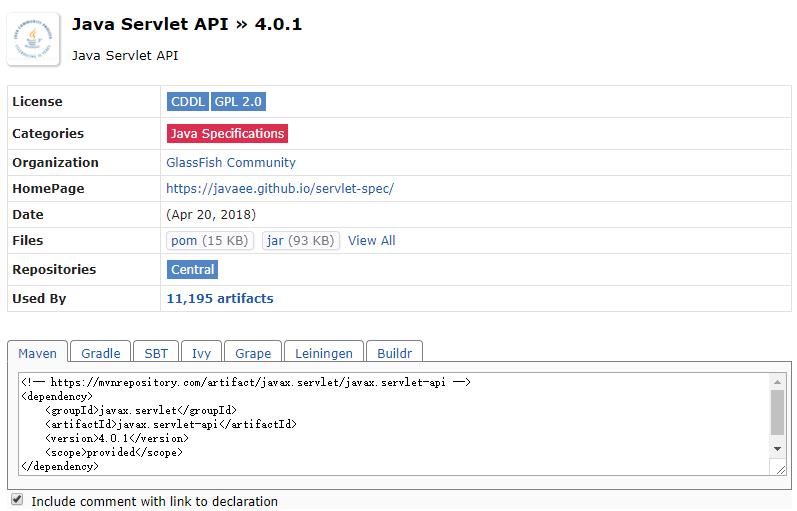Switch to the Maven tab
Screen dimensions: 797x511
(x=38, y=353)
